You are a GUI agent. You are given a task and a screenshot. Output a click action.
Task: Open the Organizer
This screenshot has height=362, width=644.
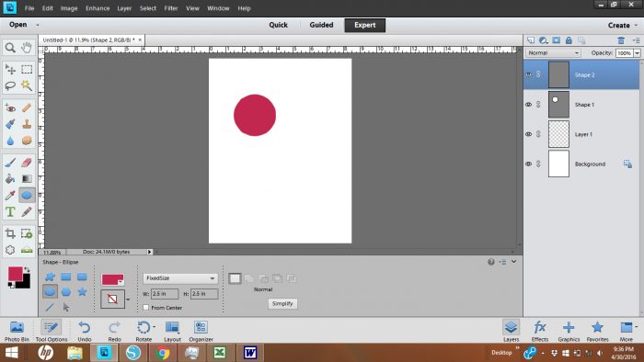201,331
